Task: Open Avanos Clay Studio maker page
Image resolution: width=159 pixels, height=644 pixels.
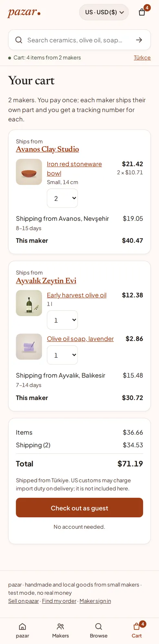Action: [x=47, y=149]
